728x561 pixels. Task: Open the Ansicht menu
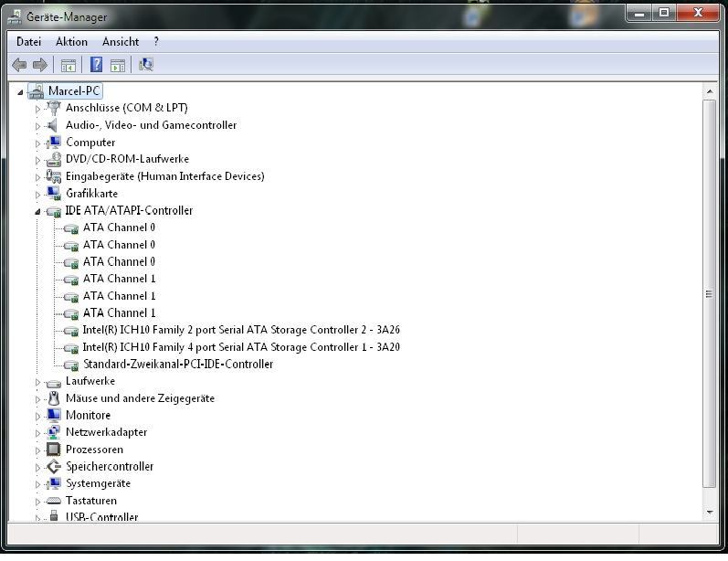[121, 42]
